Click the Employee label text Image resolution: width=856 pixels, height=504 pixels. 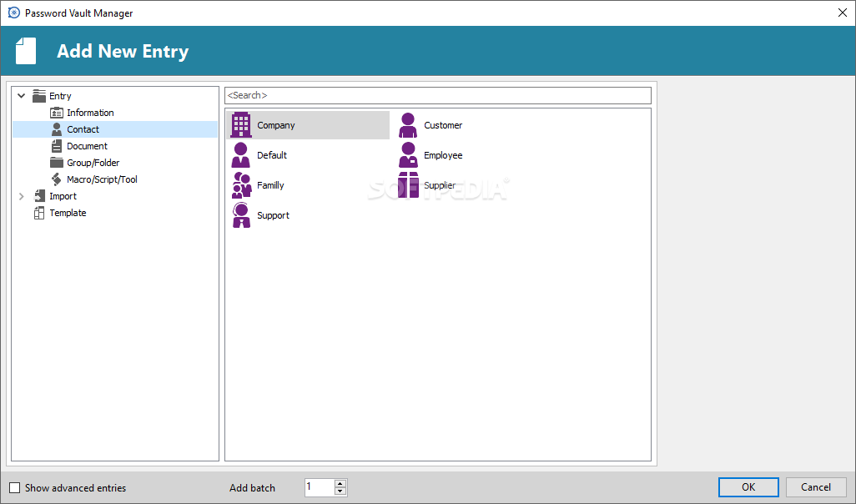[443, 155]
